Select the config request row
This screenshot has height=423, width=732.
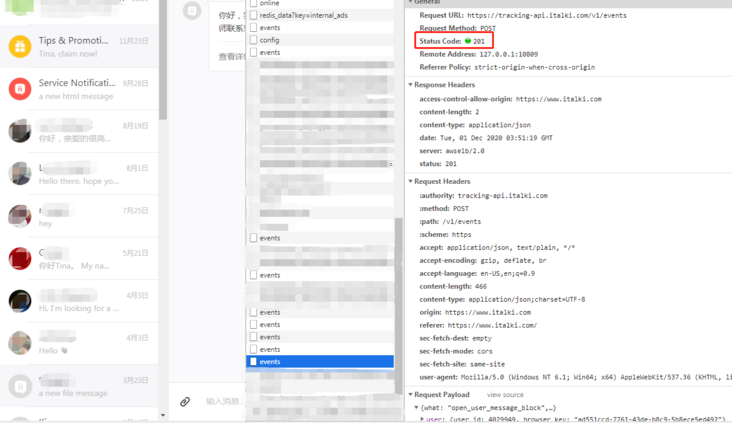click(x=269, y=40)
